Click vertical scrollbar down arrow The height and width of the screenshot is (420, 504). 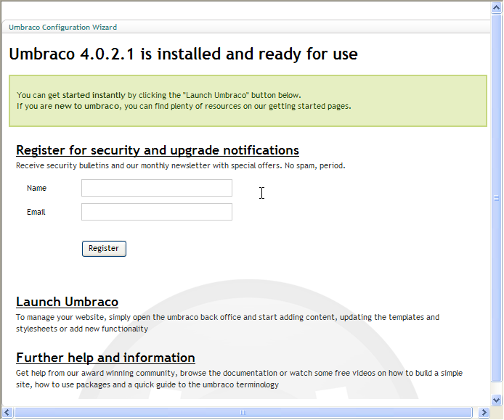point(496,400)
